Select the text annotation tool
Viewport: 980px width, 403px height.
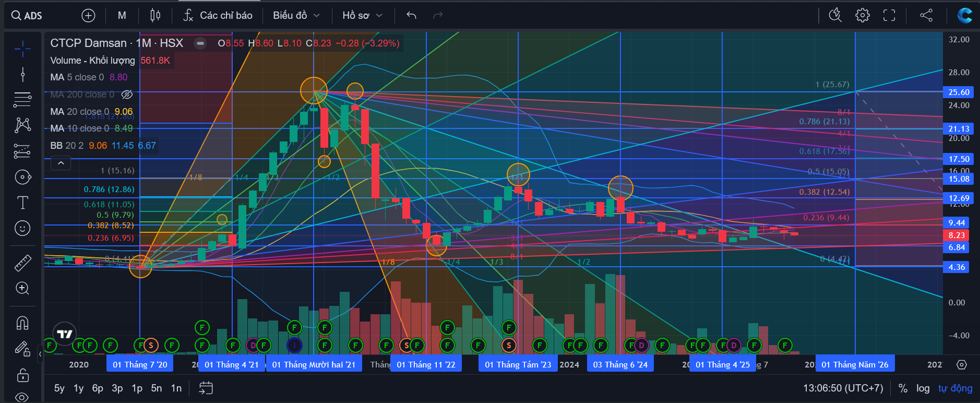(22, 203)
